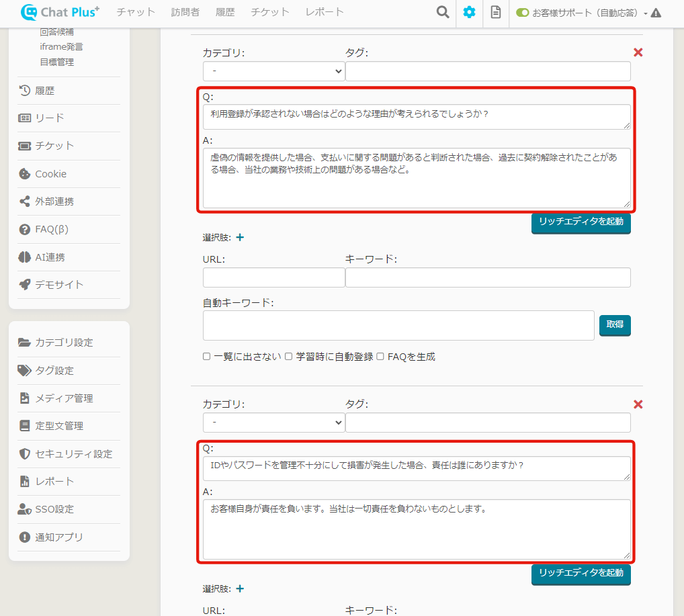Viewport: 684px width, 616px height.
Task: Open the お客様サポート account dropdown arrow
Action: [645, 13]
